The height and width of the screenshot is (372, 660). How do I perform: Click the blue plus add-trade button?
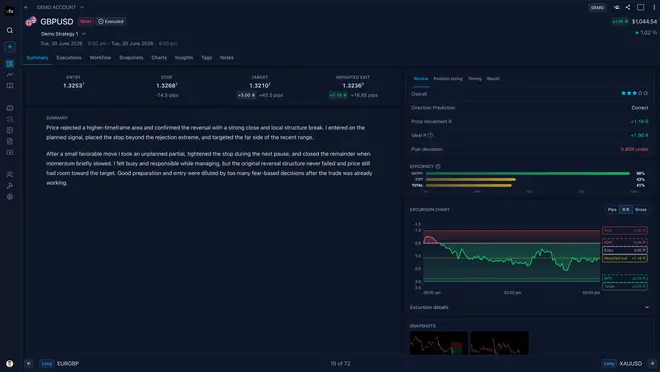point(10,47)
